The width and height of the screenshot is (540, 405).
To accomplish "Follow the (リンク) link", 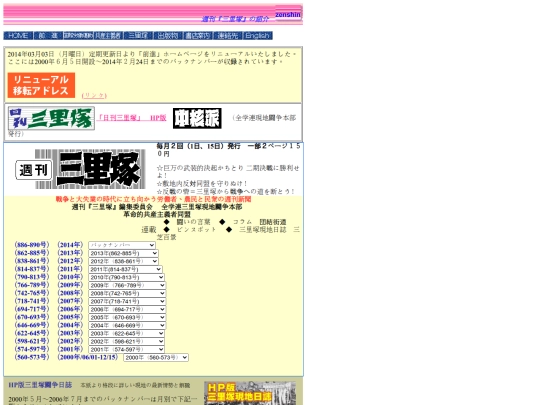I will tap(94, 95).
